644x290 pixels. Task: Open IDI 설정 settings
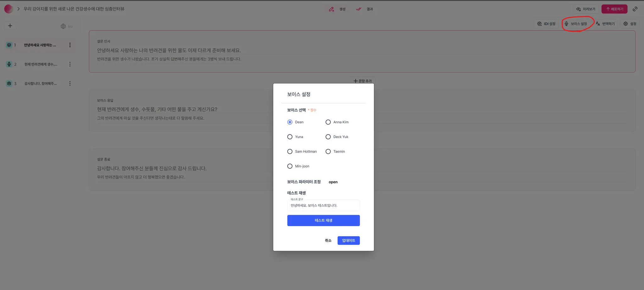tap(547, 24)
